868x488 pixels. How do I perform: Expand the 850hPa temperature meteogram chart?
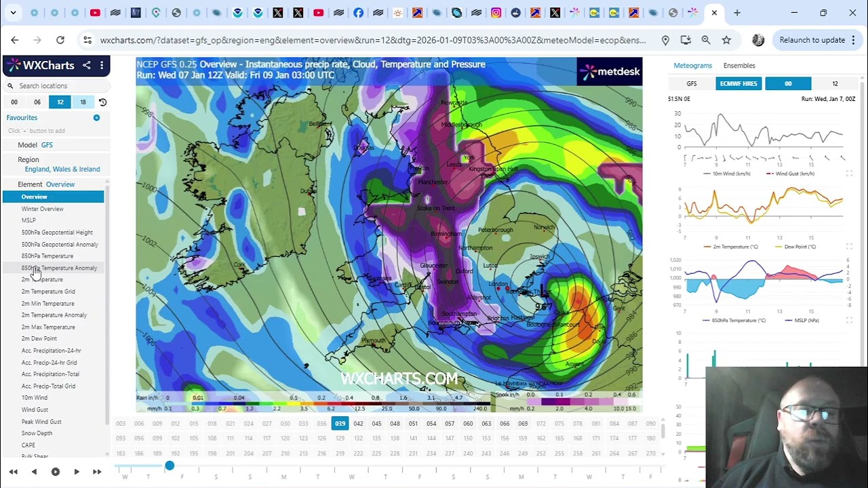(x=849, y=321)
